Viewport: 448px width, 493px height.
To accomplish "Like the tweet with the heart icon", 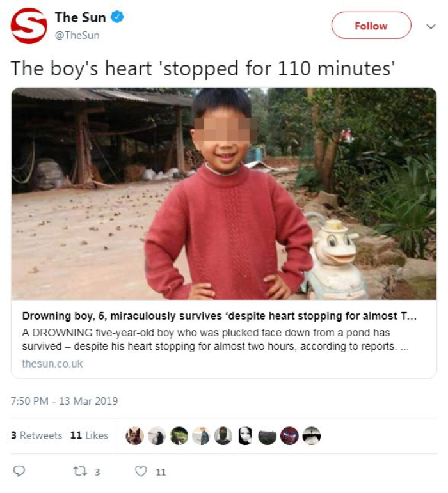I will pyautogui.click(x=140, y=471).
